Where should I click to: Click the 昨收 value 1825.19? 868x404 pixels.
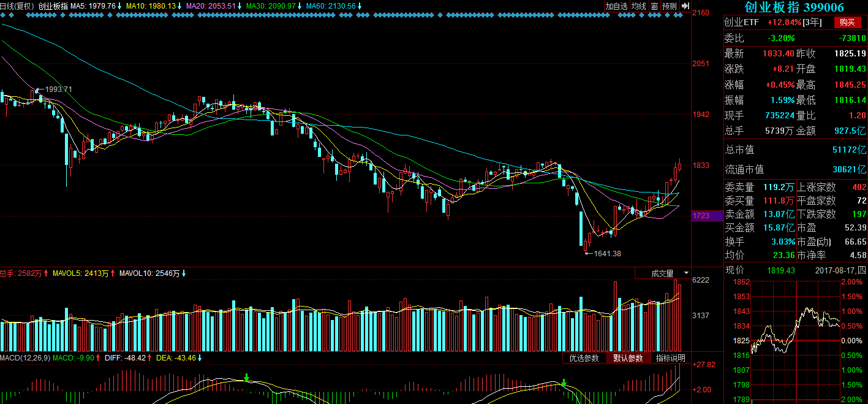[850, 53]
